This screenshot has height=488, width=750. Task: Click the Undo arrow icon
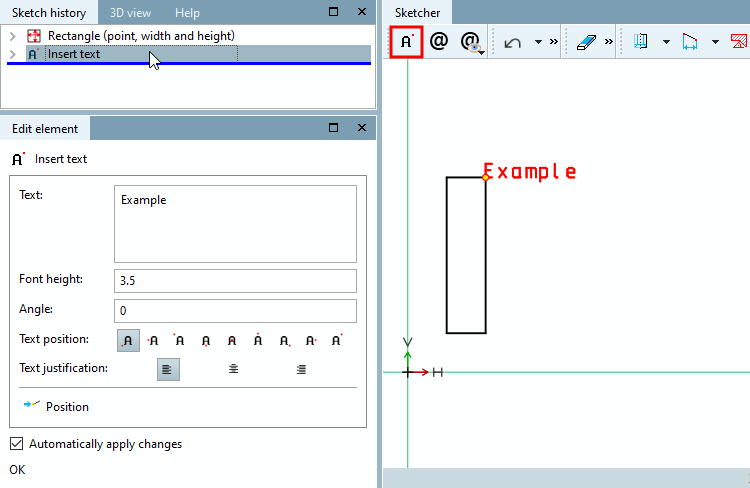(512, 43)
